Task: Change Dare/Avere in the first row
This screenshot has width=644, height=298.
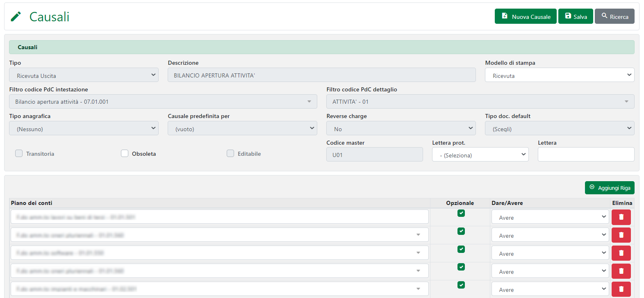Action: coord(549,217)
